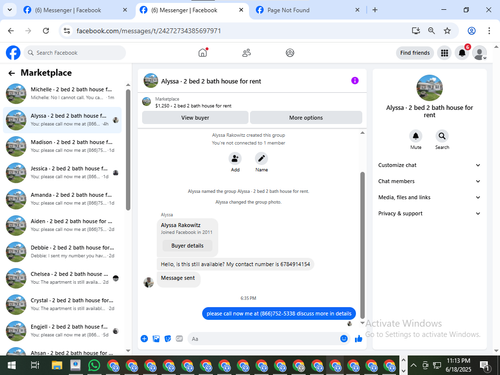Open Chrome three-dot menu

489,31
